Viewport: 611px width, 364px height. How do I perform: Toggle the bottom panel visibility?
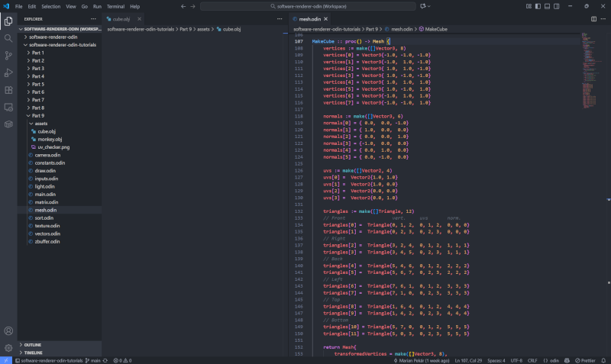547,6
